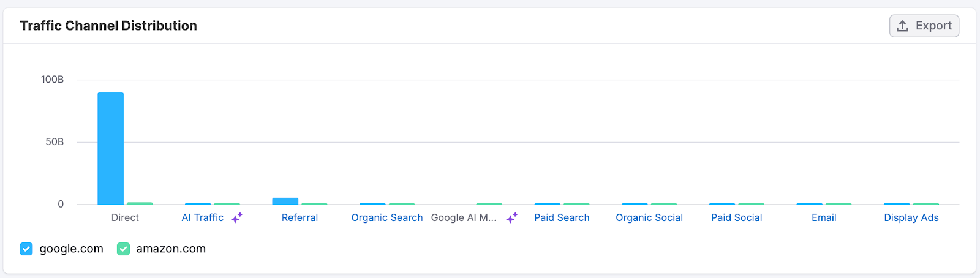
Task: Open the Paid Social channel link
Action: (x=736, y=217)
